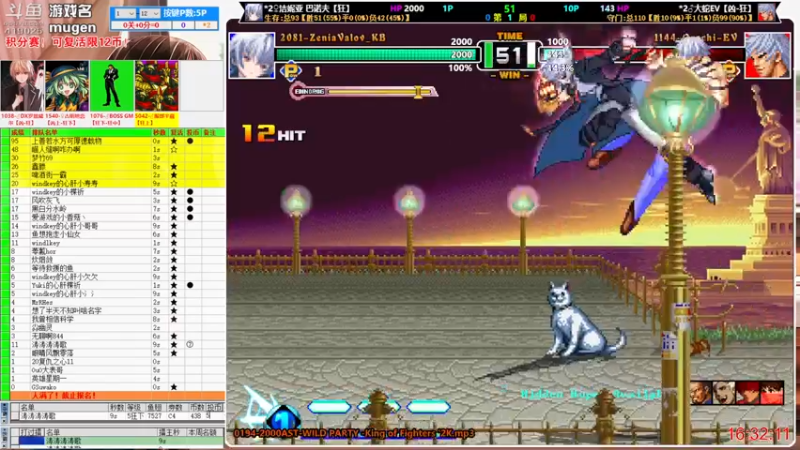Click the 12 HIT combo counter
Viewport: 800px width, 450px height.
click(x=274, y=134)
